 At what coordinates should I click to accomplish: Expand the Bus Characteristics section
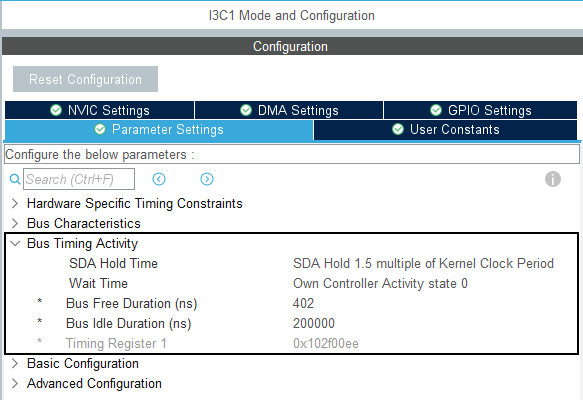tap(15, 223)
